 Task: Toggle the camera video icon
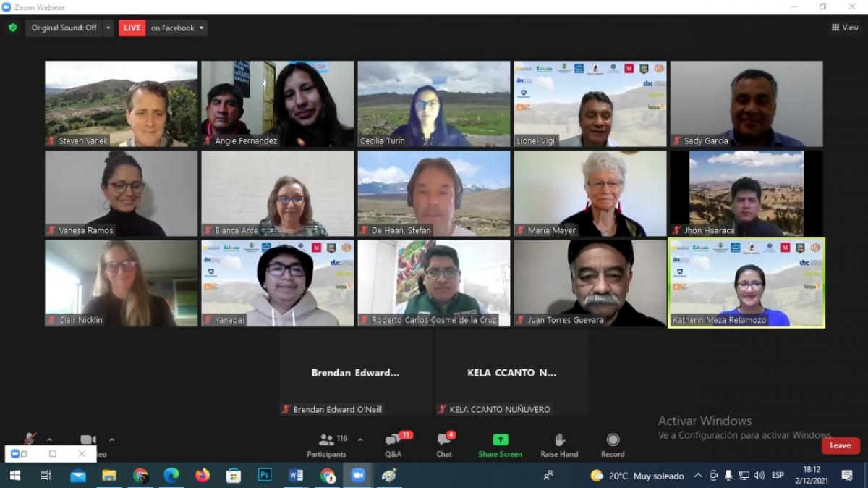[x=88, y=440]
